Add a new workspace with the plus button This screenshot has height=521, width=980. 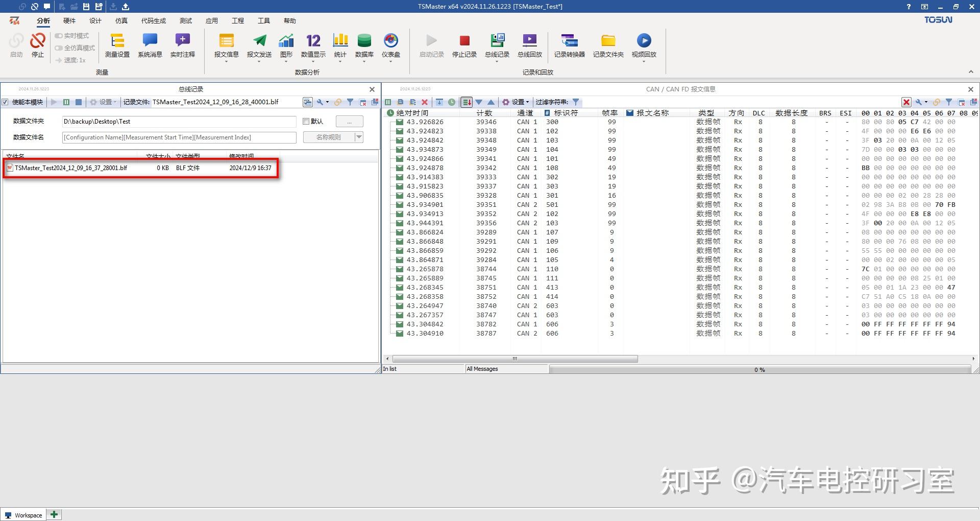point(54,514)
